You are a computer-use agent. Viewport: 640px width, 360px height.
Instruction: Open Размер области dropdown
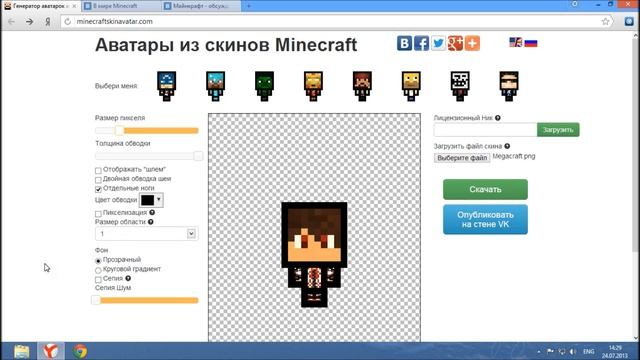point(147,234)
